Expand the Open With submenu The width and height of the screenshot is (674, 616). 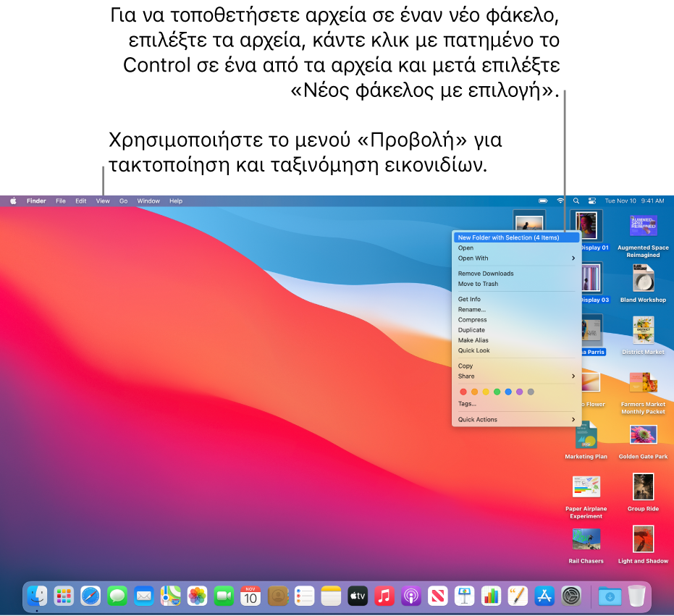(516, 258)
